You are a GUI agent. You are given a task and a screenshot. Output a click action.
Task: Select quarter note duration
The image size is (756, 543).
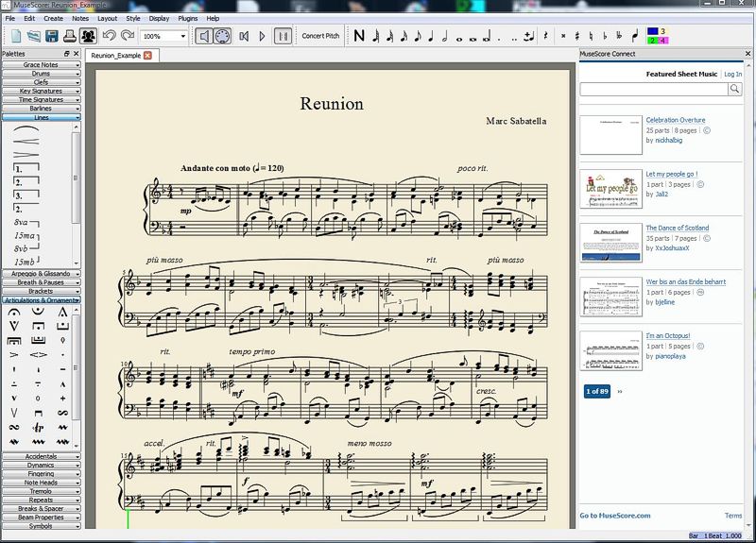(431, 36)
